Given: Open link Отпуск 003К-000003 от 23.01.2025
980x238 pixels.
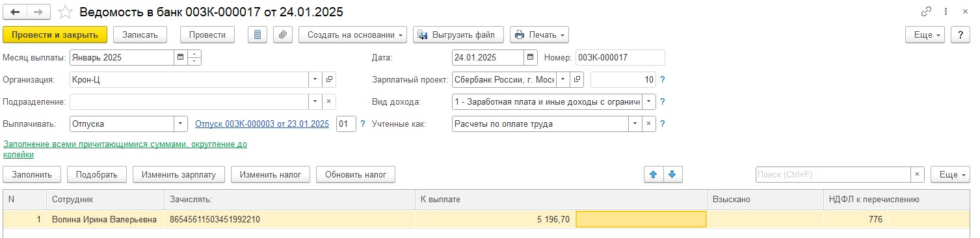Looking at the screenshot, I should point(262,124).
